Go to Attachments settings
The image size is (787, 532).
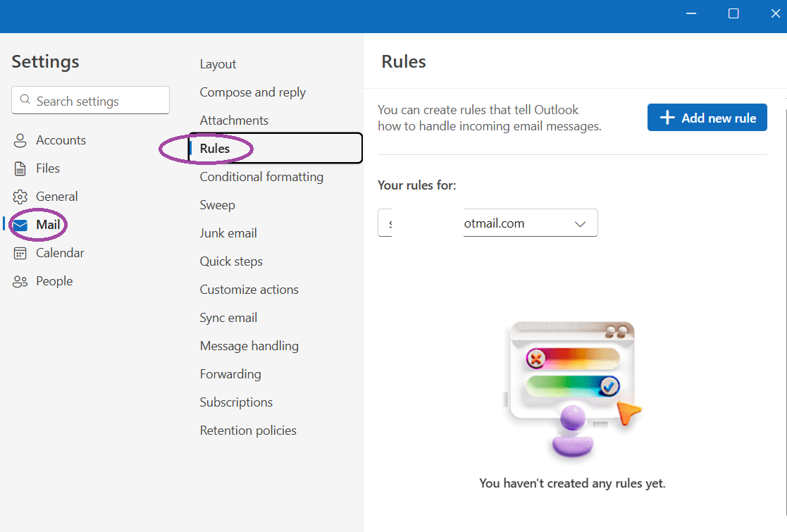coord(234,120)
